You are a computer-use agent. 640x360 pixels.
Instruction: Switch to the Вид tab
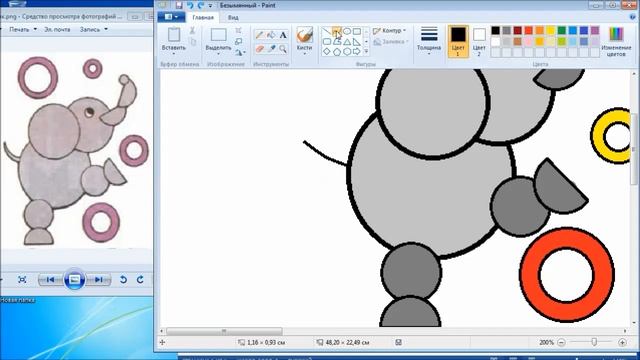click(233, 18)
